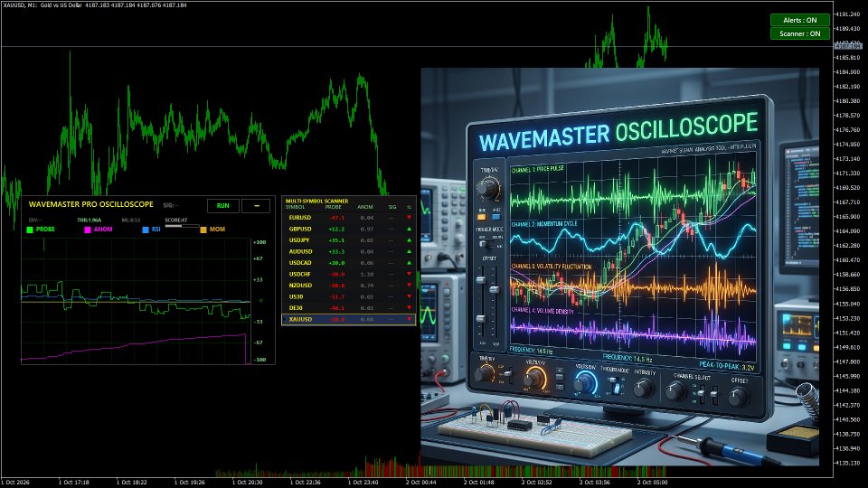Click the GBPUSD green up arrow
The height and width of the screenshot is (488, 868).
tap(409, 229)
